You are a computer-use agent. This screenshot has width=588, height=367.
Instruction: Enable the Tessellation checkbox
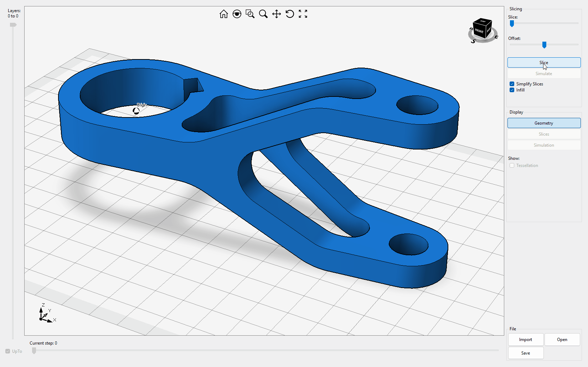click(x=512, y=166)
